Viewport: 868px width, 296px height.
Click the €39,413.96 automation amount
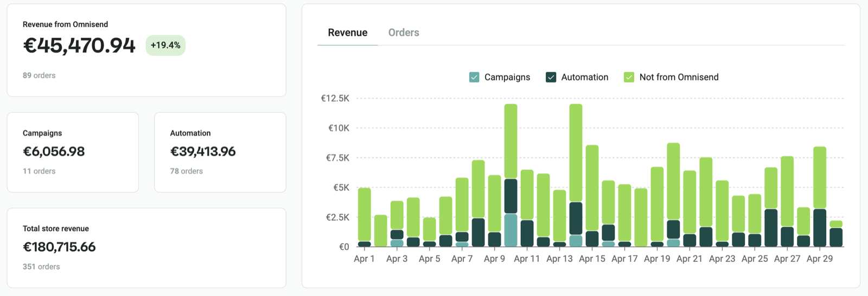click(203, 151)
